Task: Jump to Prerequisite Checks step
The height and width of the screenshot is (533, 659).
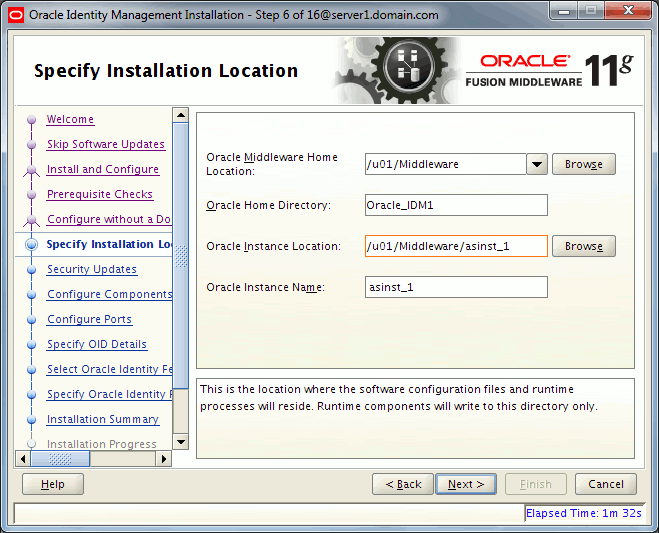Action: point(100,194)
